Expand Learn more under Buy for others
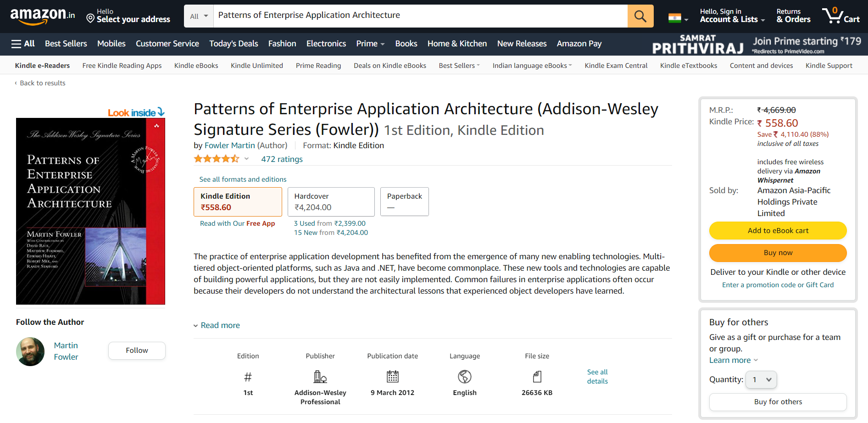868x423 pixels. point(734,360)
